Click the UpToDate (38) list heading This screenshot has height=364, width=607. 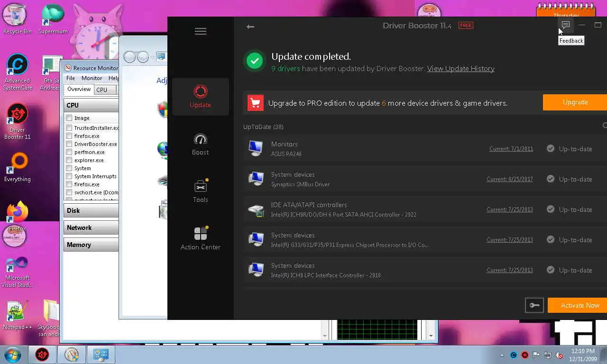(263, 127)
